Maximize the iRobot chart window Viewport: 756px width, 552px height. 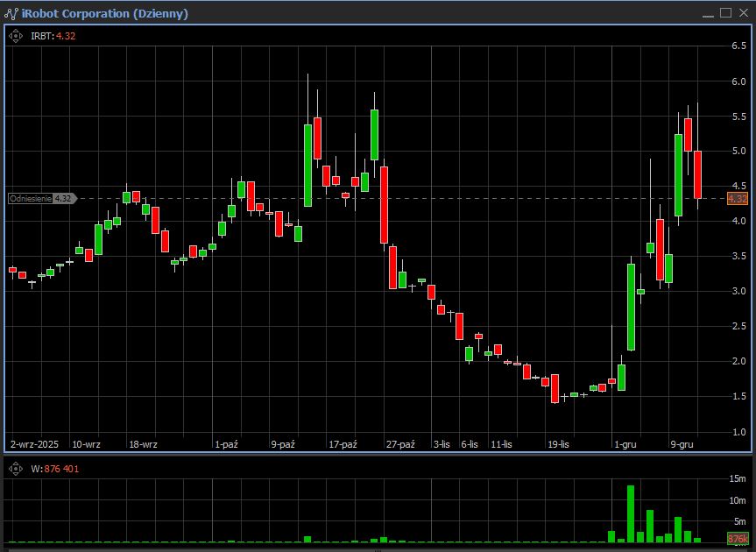click(725, 13)
